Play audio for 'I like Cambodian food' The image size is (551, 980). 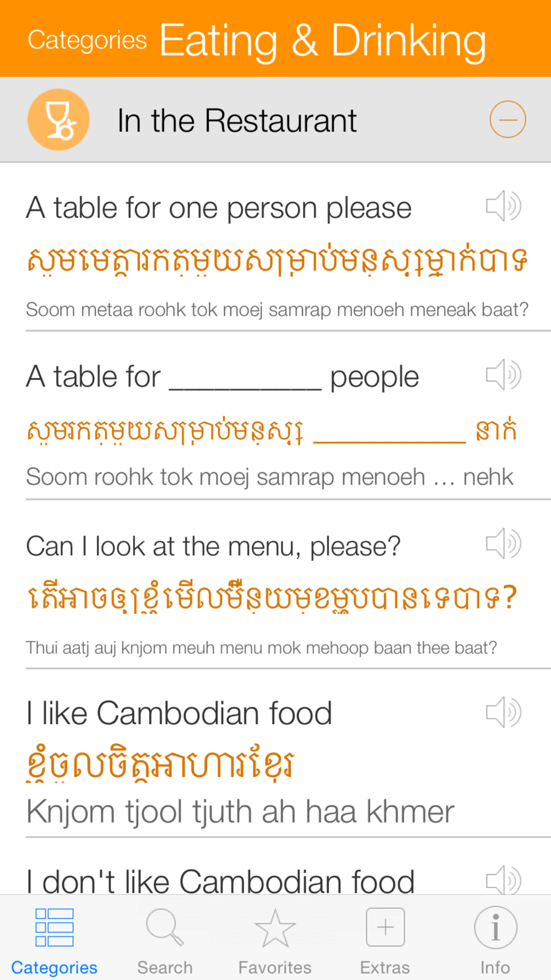pos(504,713)
